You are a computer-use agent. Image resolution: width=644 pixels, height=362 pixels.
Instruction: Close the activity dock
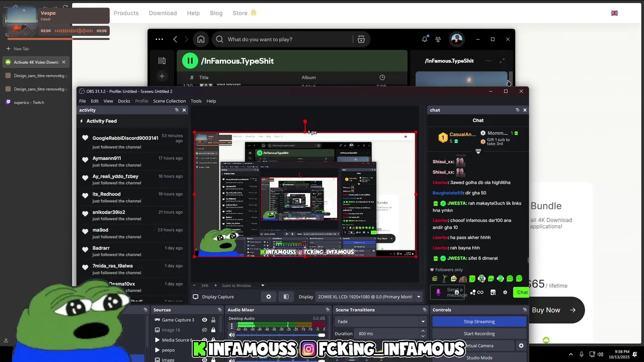184,110
